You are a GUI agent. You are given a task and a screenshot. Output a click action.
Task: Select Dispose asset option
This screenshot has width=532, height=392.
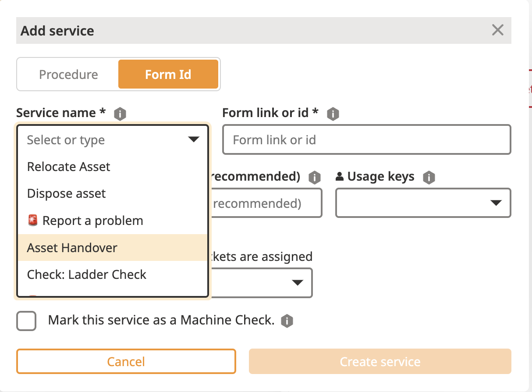pyautogui.click(x=67, y=194)
